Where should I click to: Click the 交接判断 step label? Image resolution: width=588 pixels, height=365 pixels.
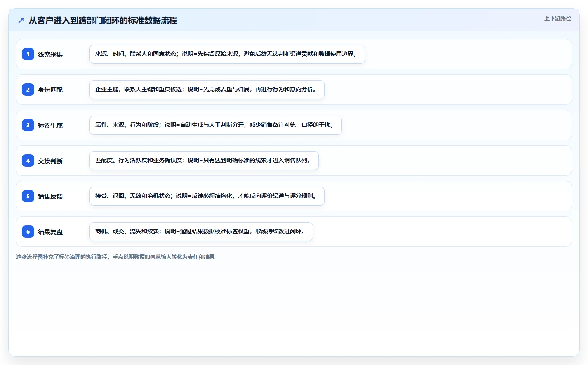pyautogui.click(x=50, y=161)
